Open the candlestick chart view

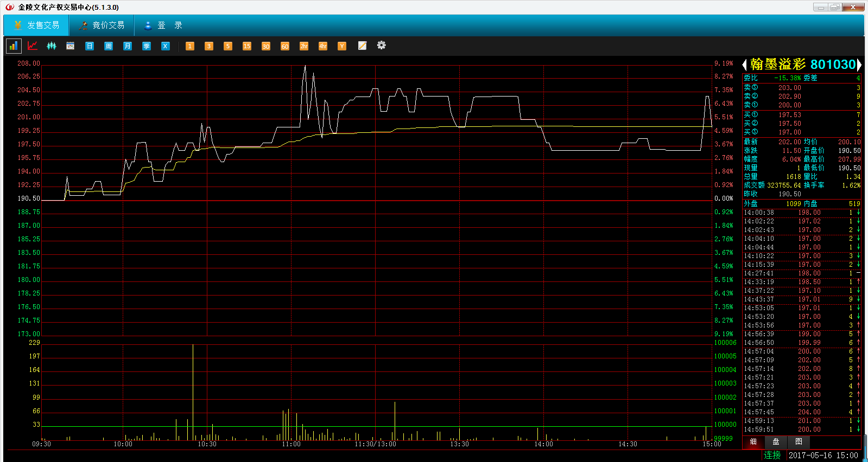click(x=52, y=46)
